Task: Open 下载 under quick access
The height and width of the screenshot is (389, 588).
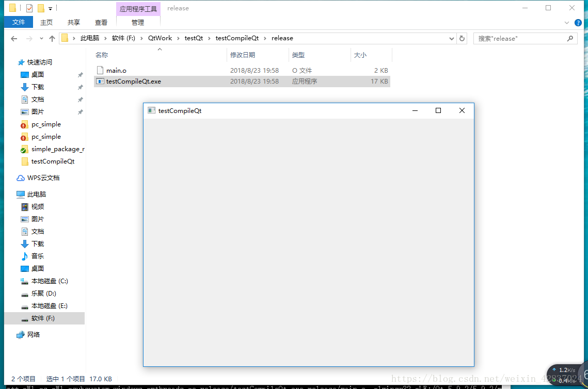Action: [x=38, y=87]
